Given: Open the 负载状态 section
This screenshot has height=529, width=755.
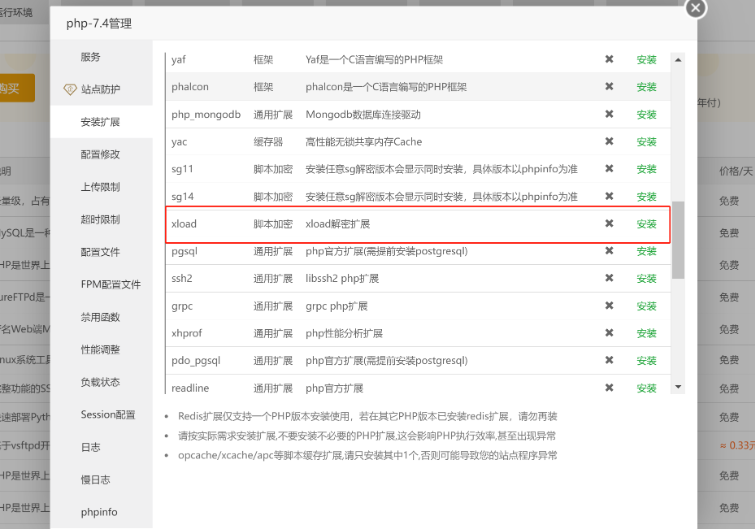Looking at the screenshot, I should [100, 382].
